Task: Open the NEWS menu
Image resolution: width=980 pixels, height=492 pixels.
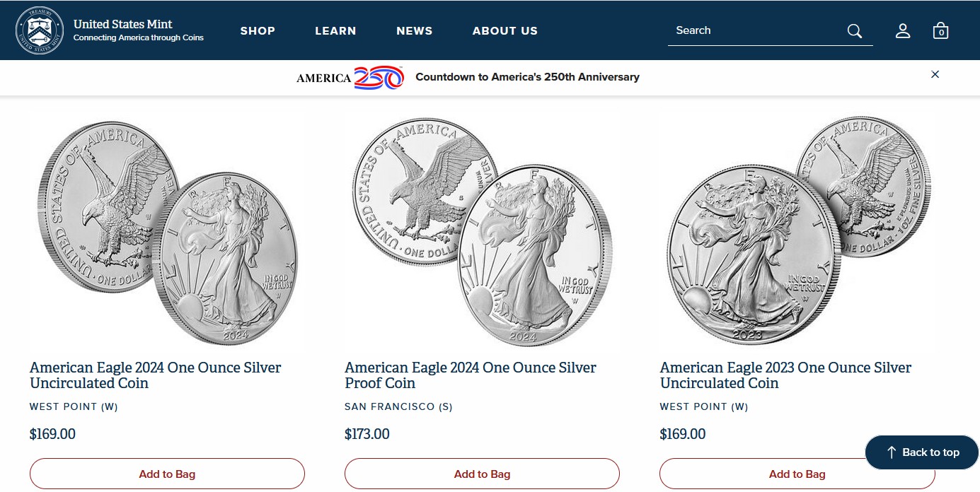Action: [x=415, y=30]
